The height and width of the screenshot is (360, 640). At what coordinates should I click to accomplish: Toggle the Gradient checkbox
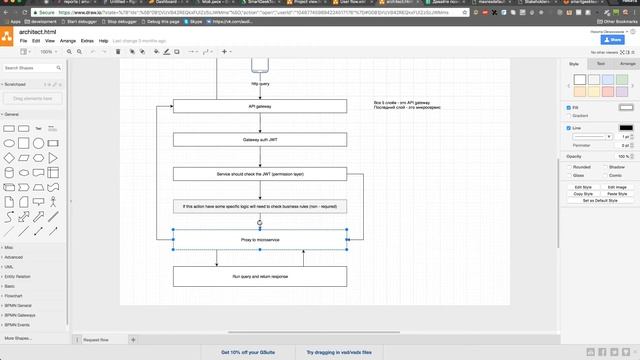[x=569, y=116]
